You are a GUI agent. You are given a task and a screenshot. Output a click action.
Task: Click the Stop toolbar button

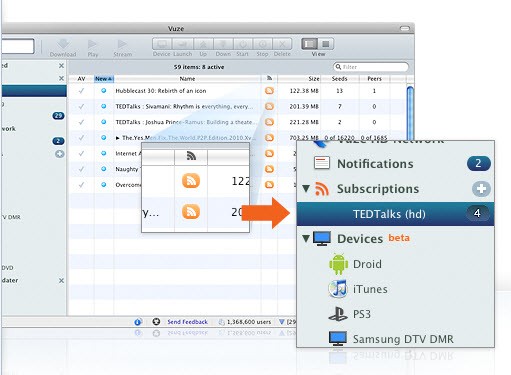tap(263, 44)
